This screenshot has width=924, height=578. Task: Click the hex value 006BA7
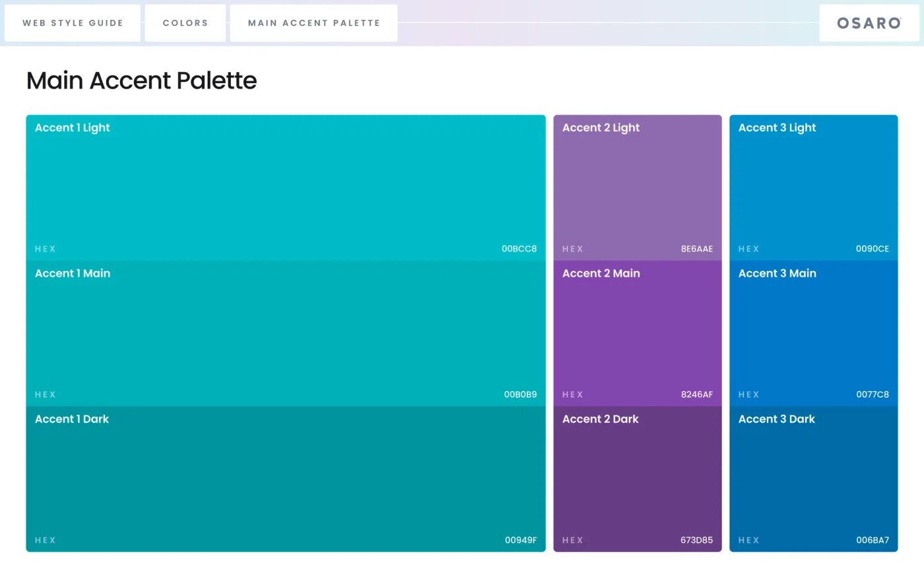point(873,540)
